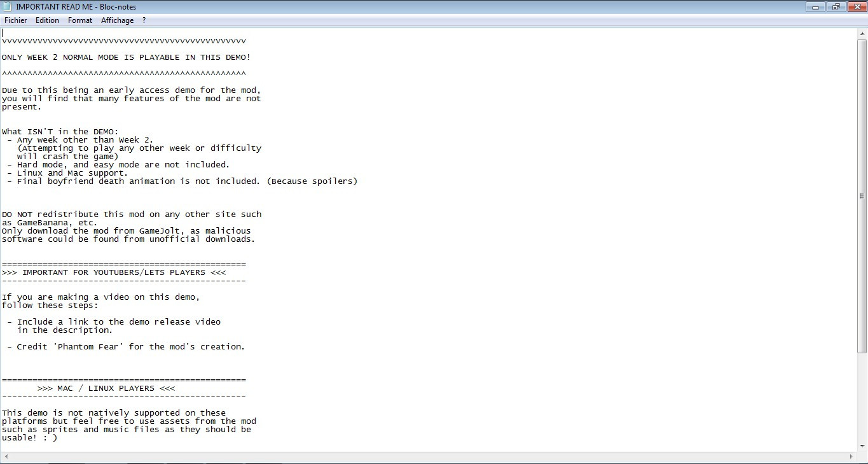Open the Fichier menu
Screen dimensions: 868x464
[x=16, y=20]
